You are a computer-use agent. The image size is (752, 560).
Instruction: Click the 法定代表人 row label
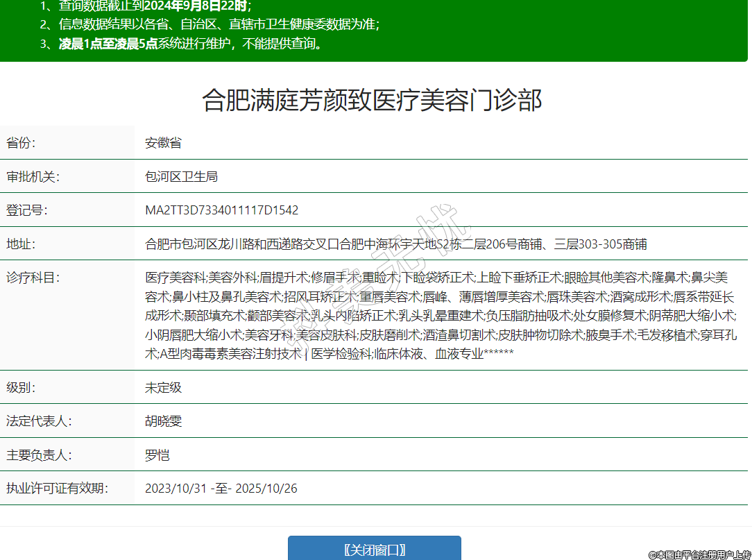click(39, 421)
